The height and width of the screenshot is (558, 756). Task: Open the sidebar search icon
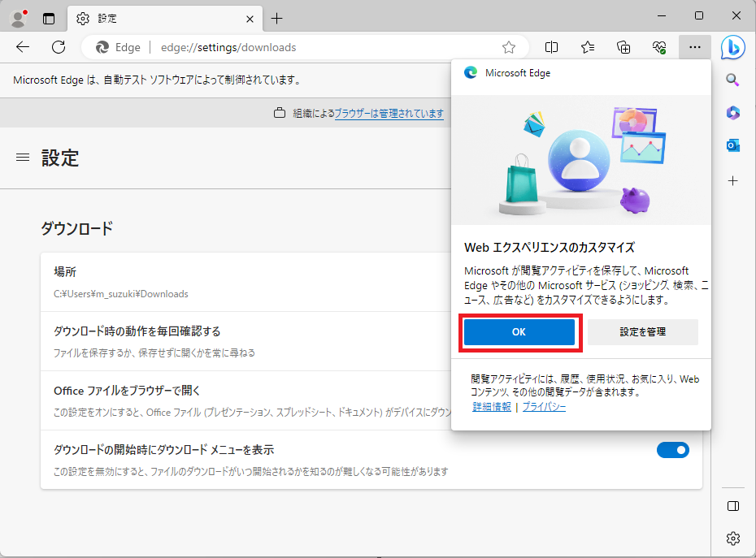tap(732, 80)
